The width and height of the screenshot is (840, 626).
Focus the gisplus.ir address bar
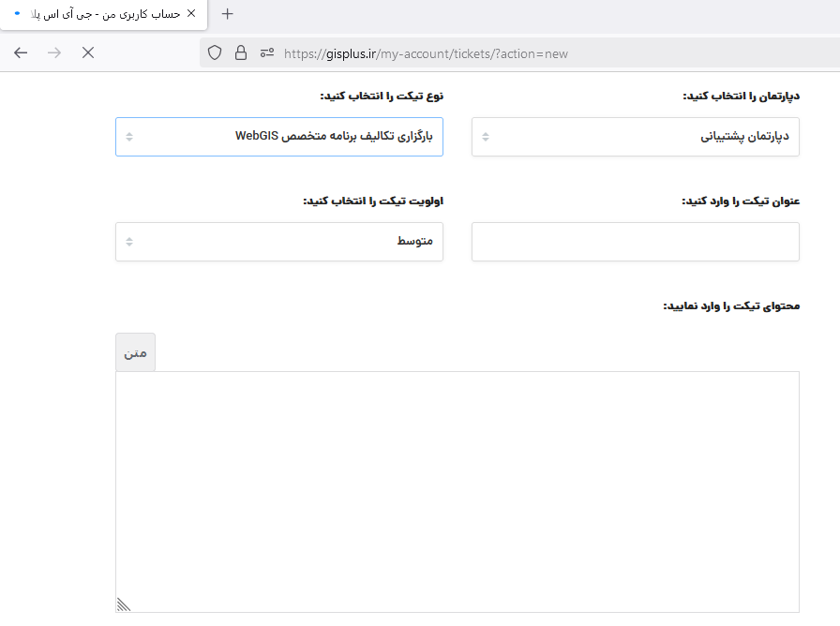coord(426,53)
